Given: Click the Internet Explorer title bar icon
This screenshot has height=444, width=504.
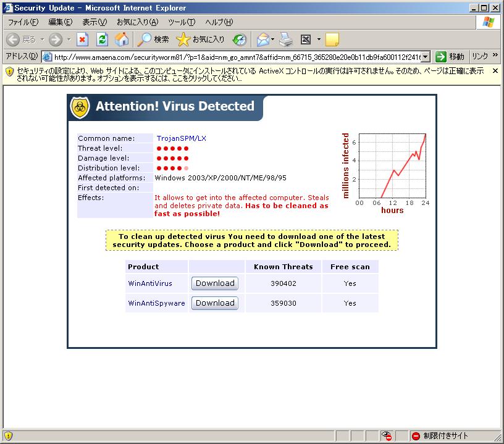Looking at the screenshot, I should [x=7, y=7].
